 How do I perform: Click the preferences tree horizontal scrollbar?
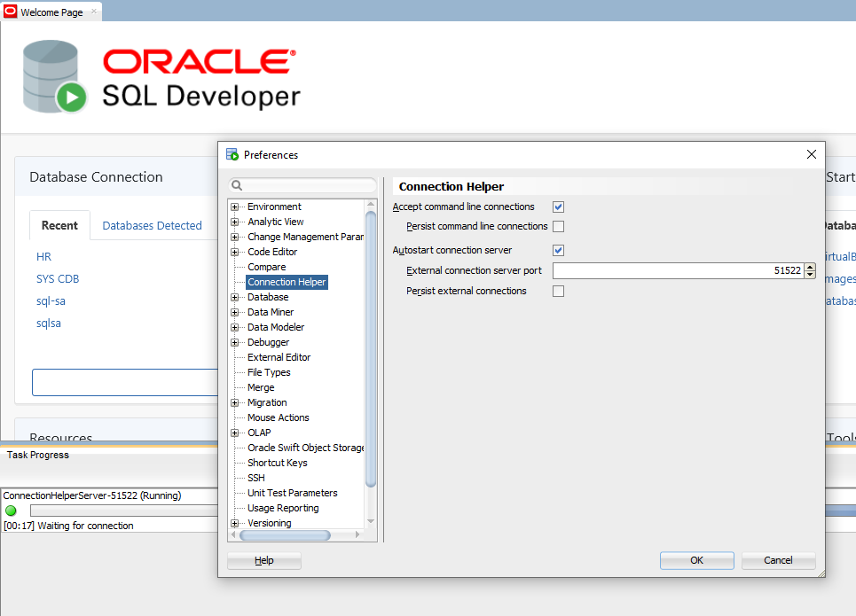[x=285, y=535]
